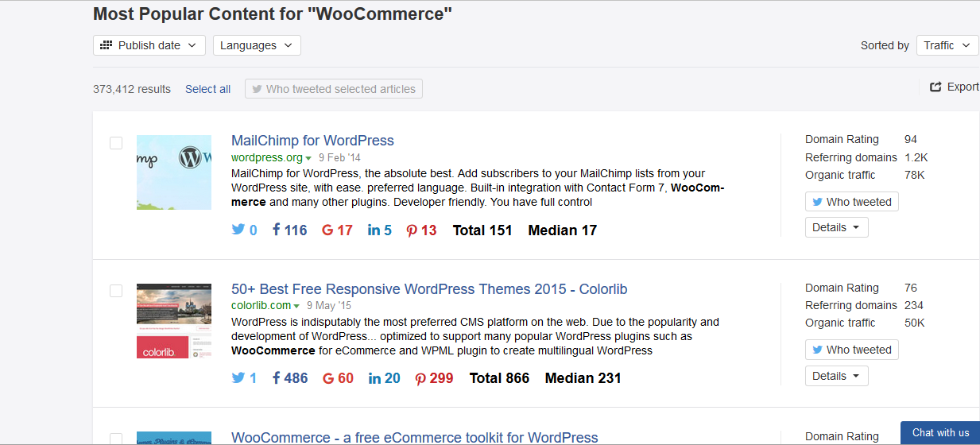Click Referring domains value 234
Image resolution: width=980 pixels, height=445 pixels.
(914, 305)
